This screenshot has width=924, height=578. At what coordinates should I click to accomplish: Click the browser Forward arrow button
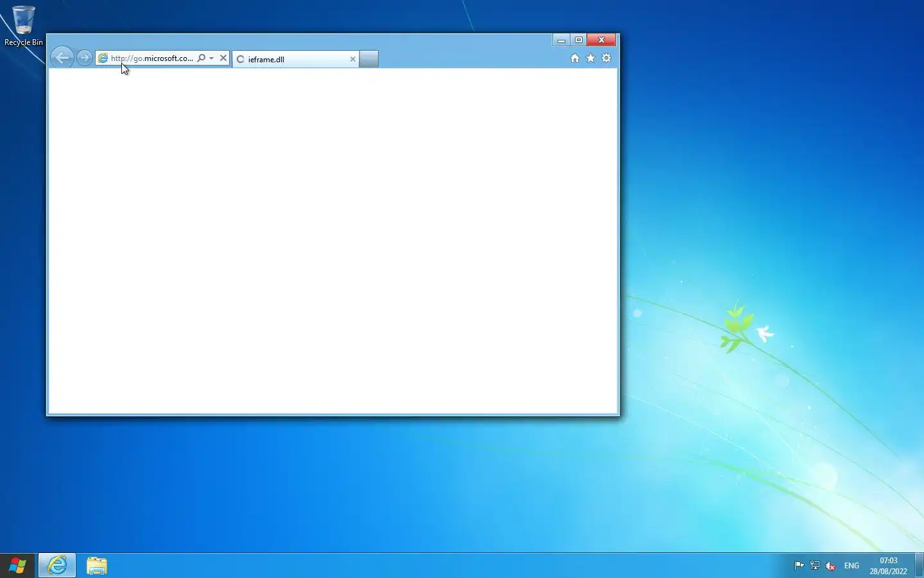click(x=84, y=58)
